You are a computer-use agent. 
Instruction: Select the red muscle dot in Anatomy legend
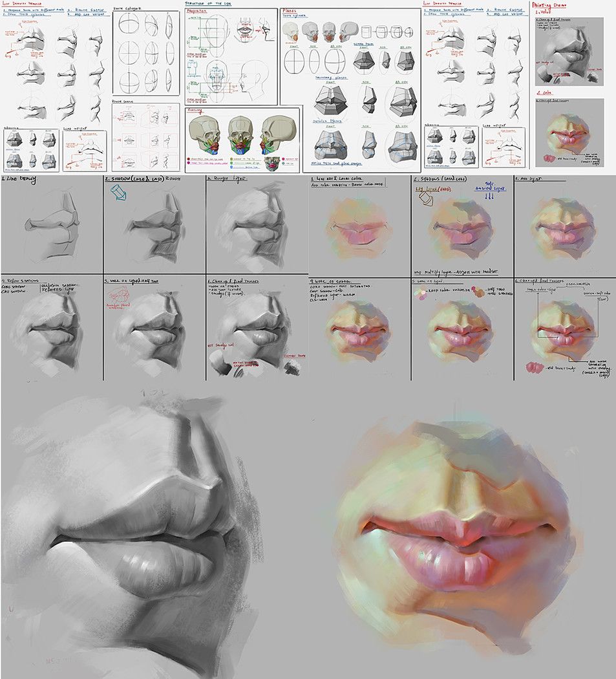[x=189, y=158]
